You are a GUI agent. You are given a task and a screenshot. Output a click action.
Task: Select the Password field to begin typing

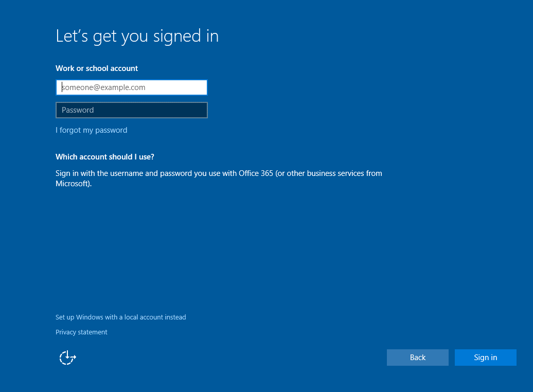click(131, 110)
